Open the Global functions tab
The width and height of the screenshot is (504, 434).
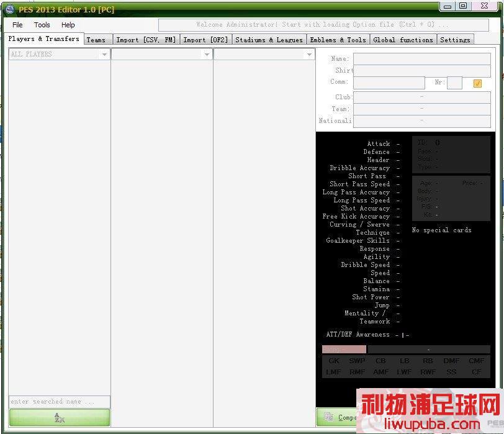(403, 40)
